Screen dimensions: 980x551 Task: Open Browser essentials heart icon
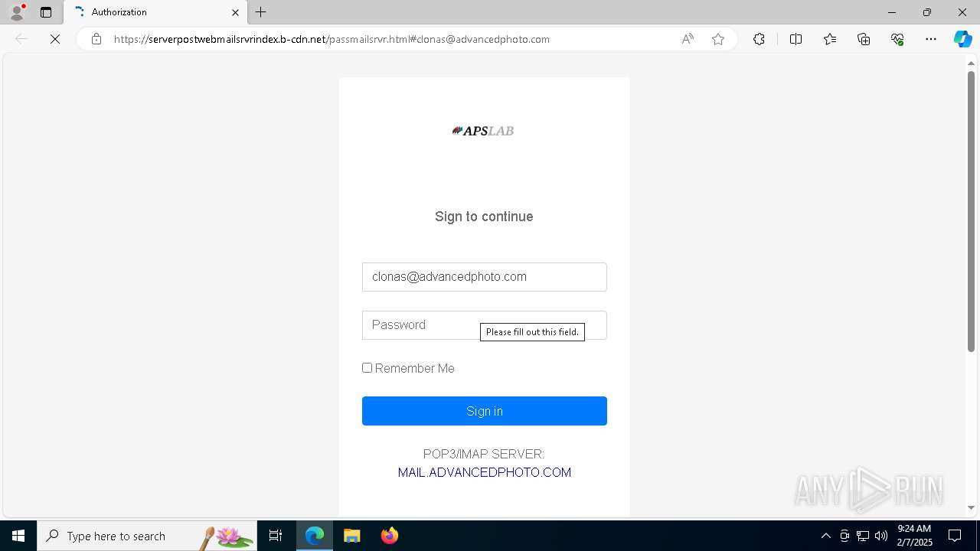(x=897, y=39)
